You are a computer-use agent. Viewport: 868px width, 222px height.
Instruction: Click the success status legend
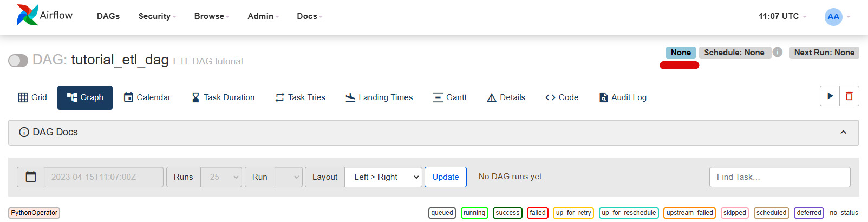pyautogui.click(x=507, y=213)
